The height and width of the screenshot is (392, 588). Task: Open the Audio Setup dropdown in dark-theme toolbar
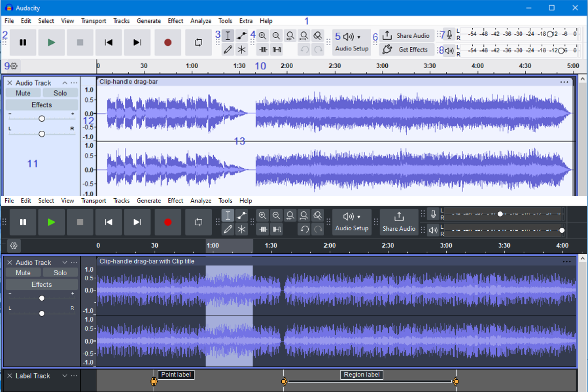tap(352, 222)
